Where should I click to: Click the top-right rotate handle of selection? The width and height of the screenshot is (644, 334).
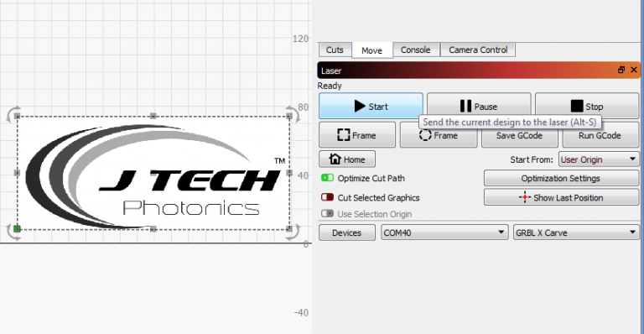point(293,114)
